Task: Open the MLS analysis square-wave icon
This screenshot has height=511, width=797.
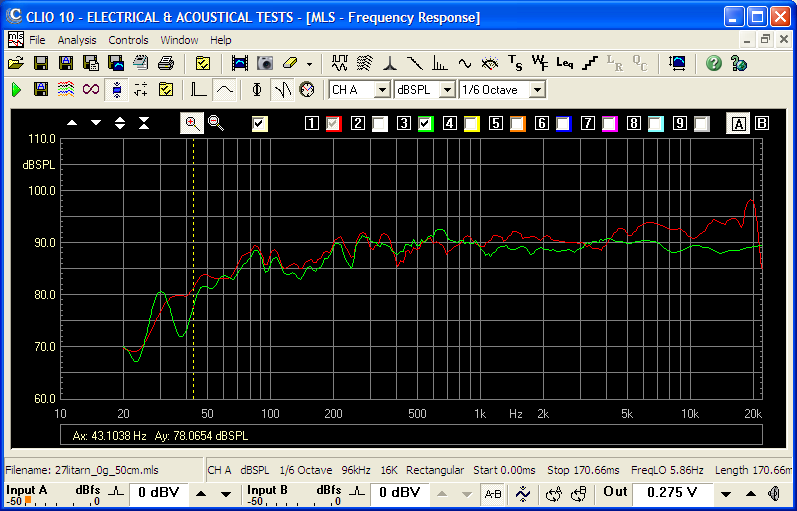Action: (339, 64)
